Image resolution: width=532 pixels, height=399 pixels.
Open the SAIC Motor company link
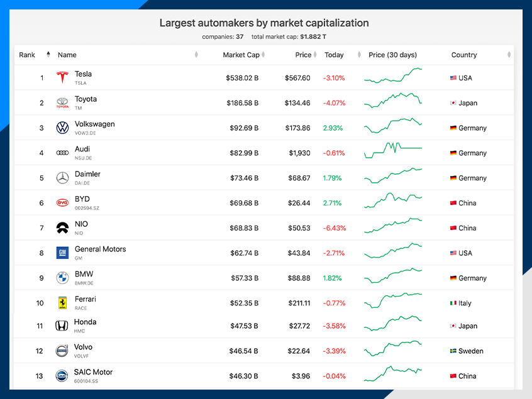[93, 372]
